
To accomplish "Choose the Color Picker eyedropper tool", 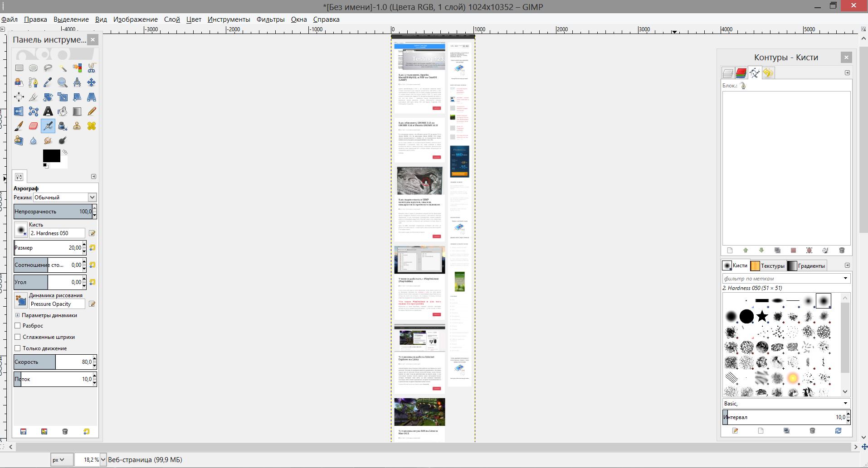I will (x=48, y=82).
